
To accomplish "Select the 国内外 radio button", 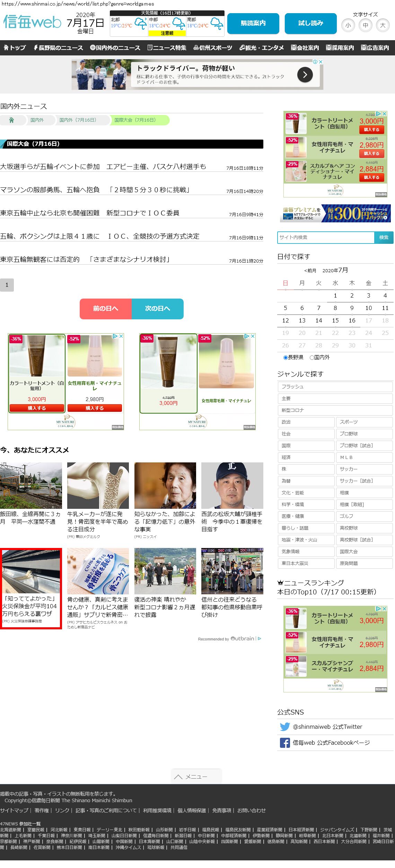I will pyautogui.click(x=312, y=357).
